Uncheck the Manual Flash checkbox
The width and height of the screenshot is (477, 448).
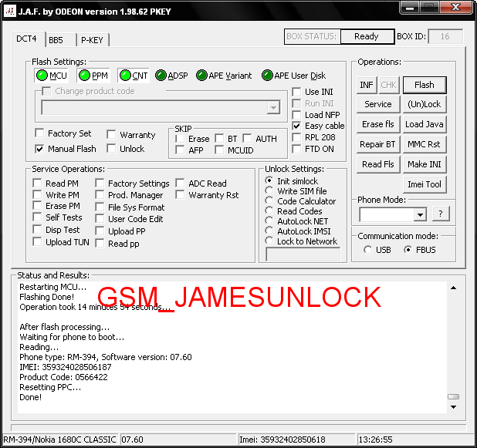(x=40, y=149)
